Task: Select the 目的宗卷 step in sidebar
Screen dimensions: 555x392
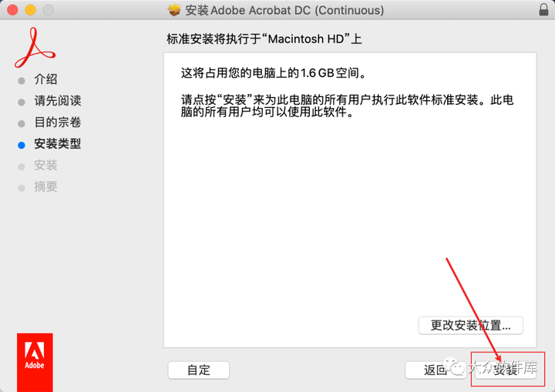Action: (58, 122)
